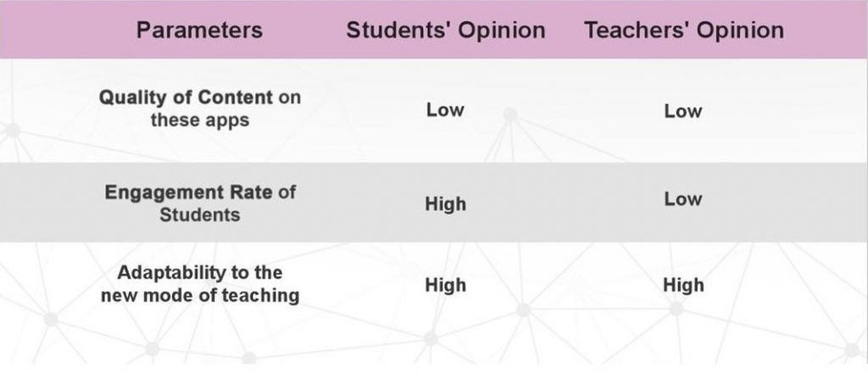Click the "Adaptability to the new mode" row label
Image resolution: width=868 pixels, height=381 pixels.
(199, 284)
